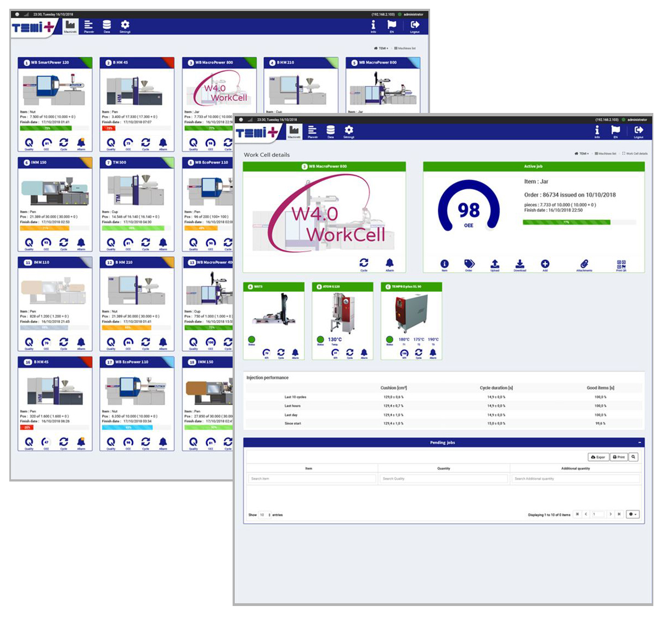The image size is (672, 623).
Task: Click Cycle icon on TEMPRO plus XL 90 card
Action: pos(419,353)
